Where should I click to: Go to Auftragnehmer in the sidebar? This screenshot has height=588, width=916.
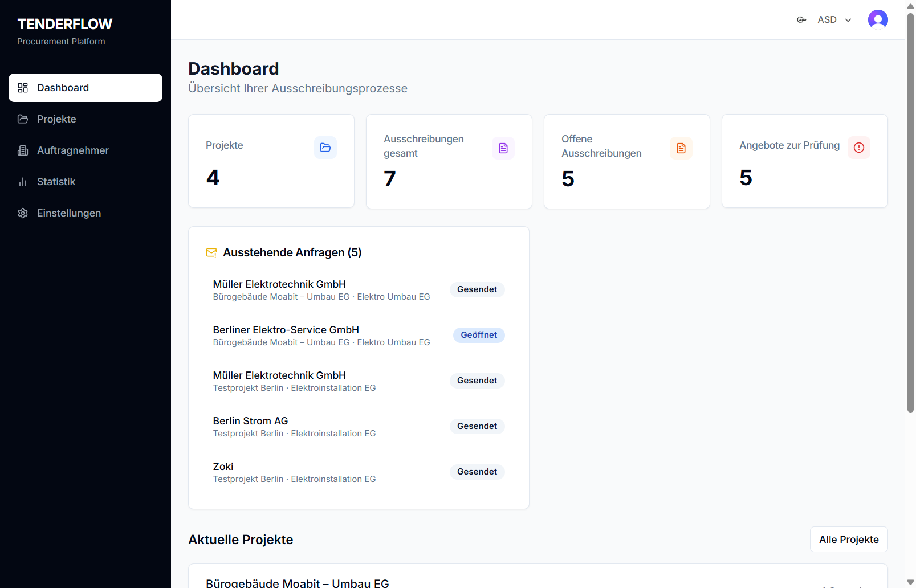pyautogui.click(x=72, y=150)
